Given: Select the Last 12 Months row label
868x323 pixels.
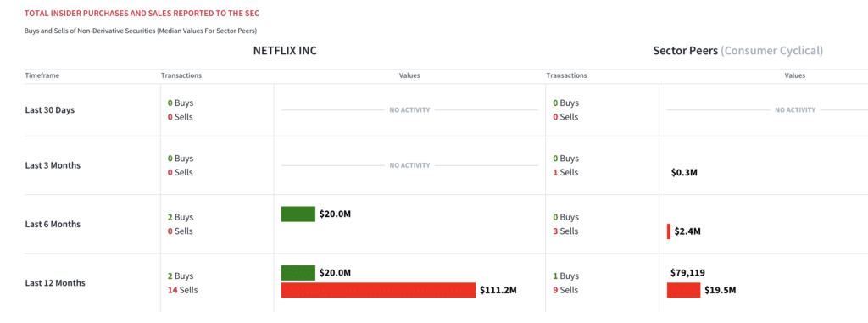Looking at the screenshot, I should pos(55,282).
